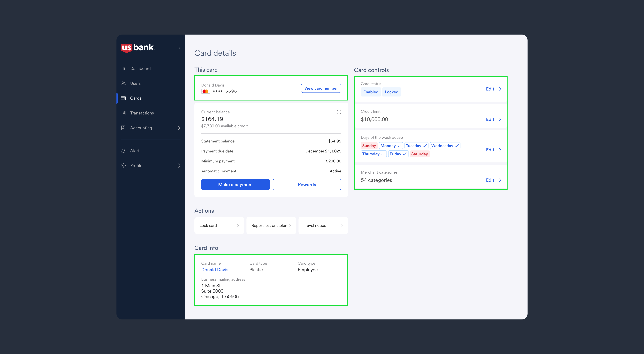Click the View card number button
Screen dimensions: 644x354
[x=321, y=88]
